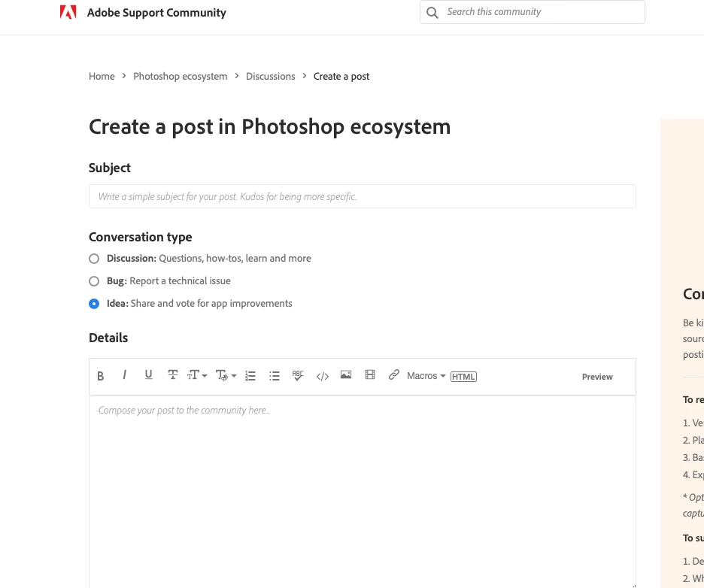This screenshot has height=588, width=704.
Task: Insert a hyperlink
Action: [x=394, y=374]
